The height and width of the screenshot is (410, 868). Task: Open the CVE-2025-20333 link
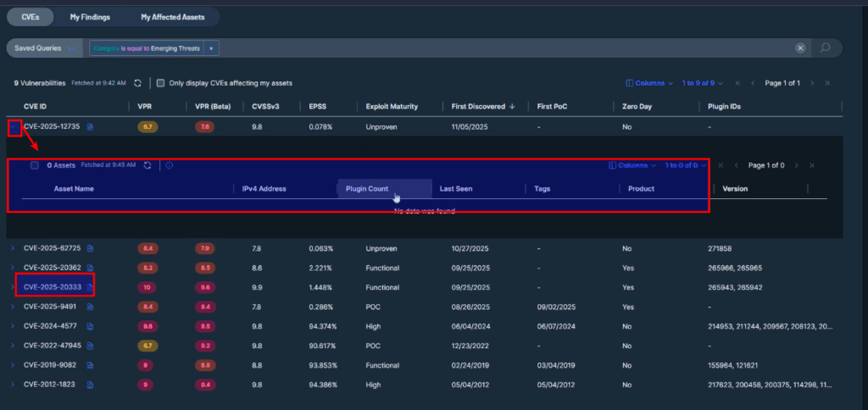(x=52, y=287)
